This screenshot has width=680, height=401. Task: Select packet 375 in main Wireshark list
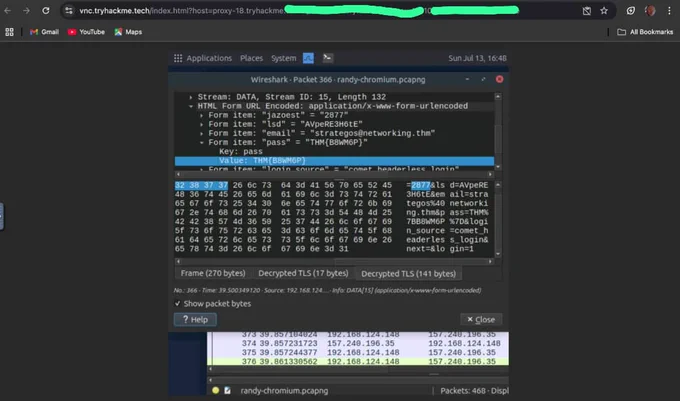[358, 352]
